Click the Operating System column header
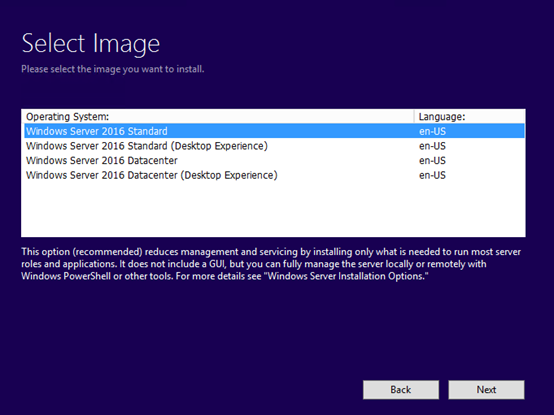This screenshot has height=415, width=554. (x=218, y=117)
